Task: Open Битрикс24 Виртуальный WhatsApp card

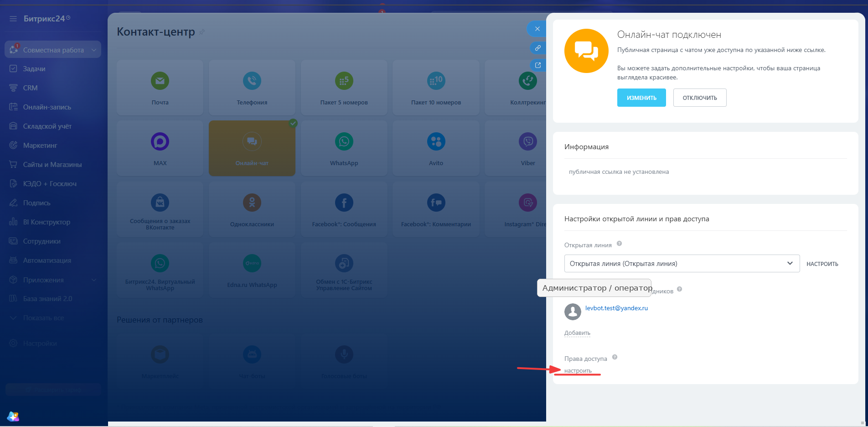Action: [160, 270]
